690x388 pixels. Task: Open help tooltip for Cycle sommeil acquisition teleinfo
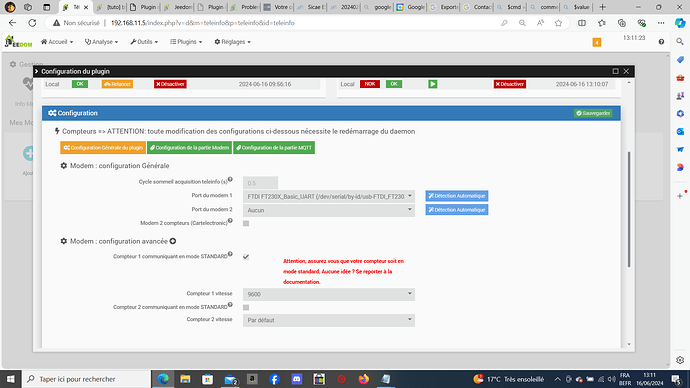click(x=230, y=179)
